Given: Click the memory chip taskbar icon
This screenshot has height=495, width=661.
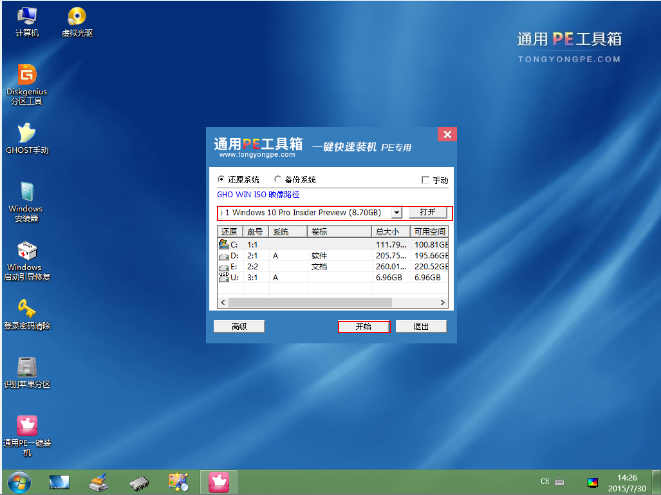Looking at the screenshot, I should 139,483.
